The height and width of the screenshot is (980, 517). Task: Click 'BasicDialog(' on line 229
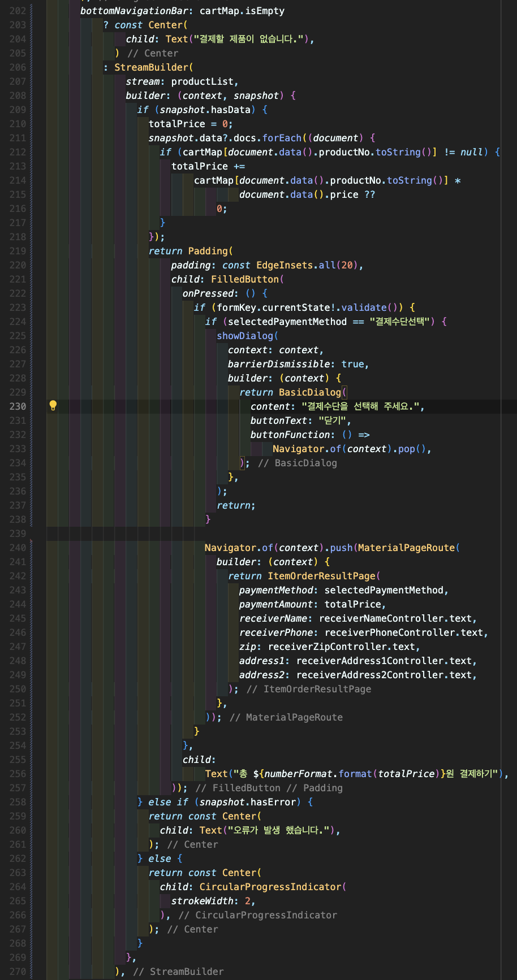coord(313,392)
